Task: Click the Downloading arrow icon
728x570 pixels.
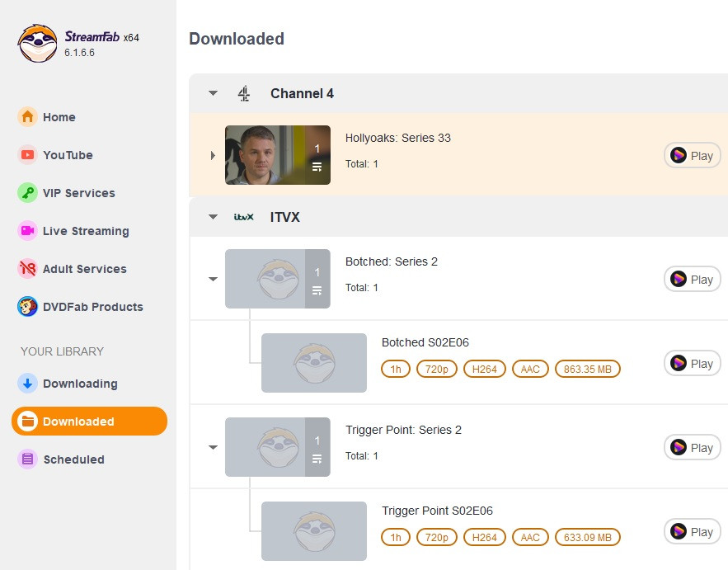Action: (x=27, y=384)
